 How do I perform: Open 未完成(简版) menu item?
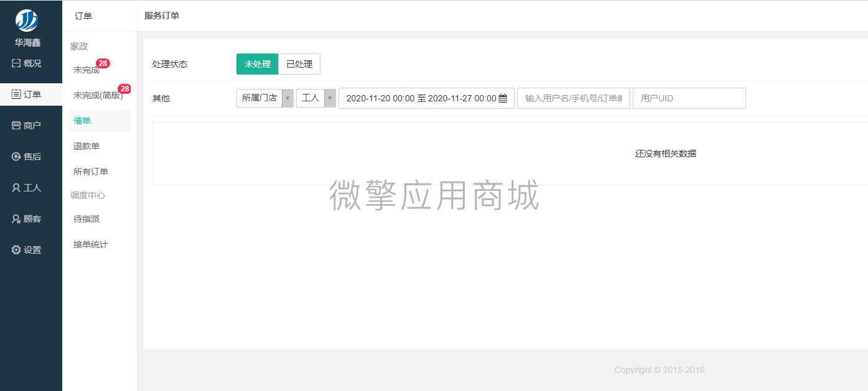point(98,95)
